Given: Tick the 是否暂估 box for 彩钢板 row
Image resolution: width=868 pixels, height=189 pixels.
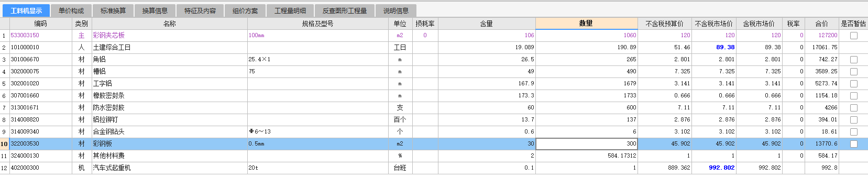Looking at the screenshot, I should pyautogui.click(x=854, y=144).
